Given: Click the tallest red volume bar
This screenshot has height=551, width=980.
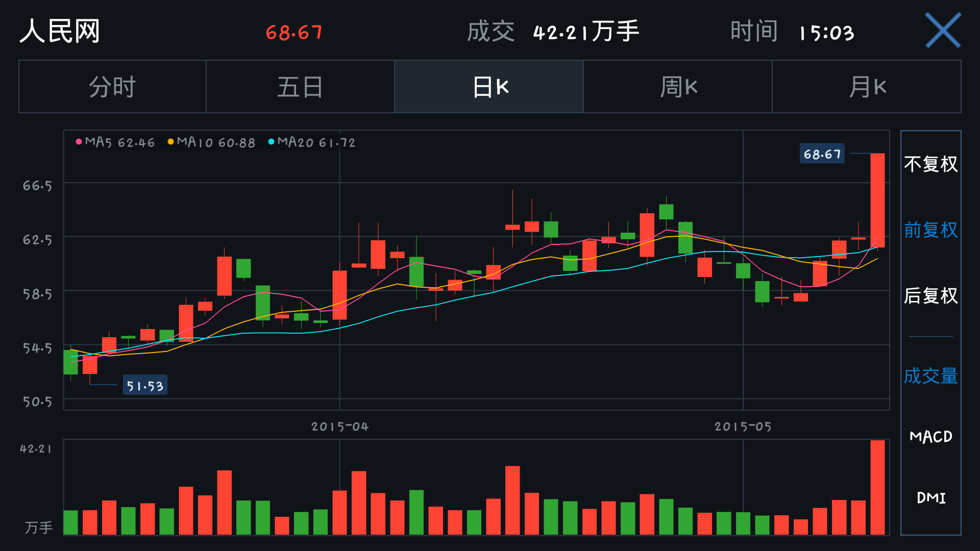Looking at the screenshot, I should coord(877,487).
